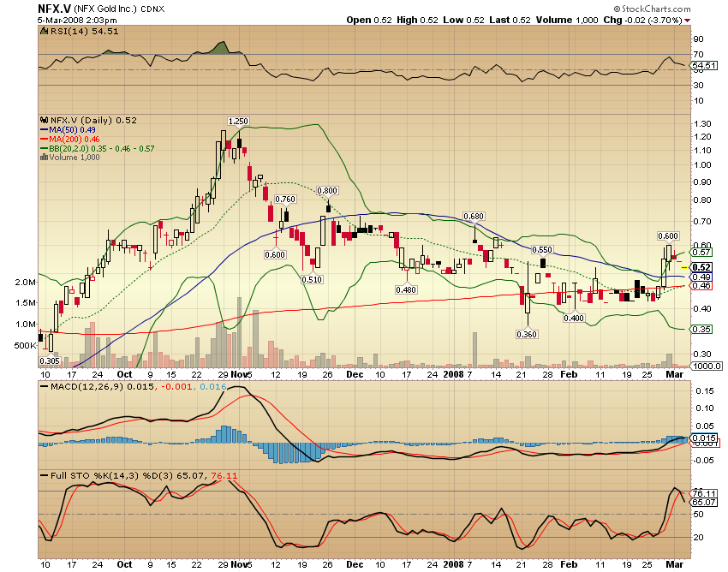
Task: Expand the 0.360 low price callout
Action: point(525,334)
